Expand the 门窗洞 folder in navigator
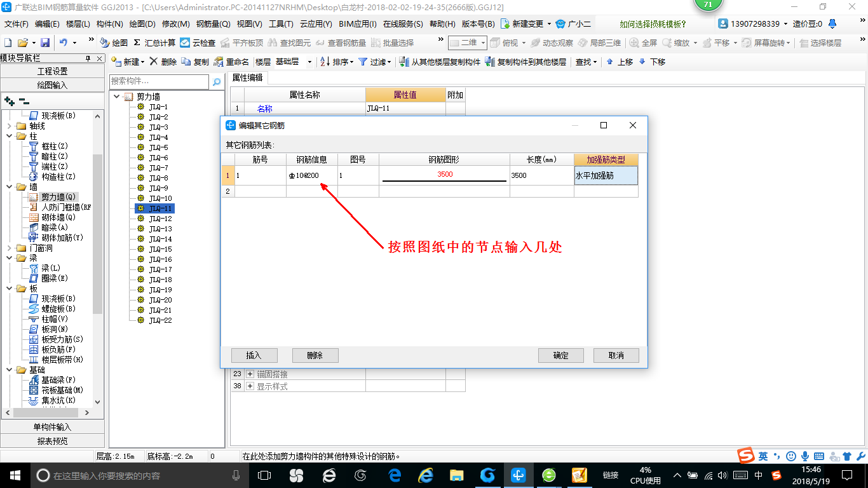Screen dimensions: 868x488 [x=9, y=248]
